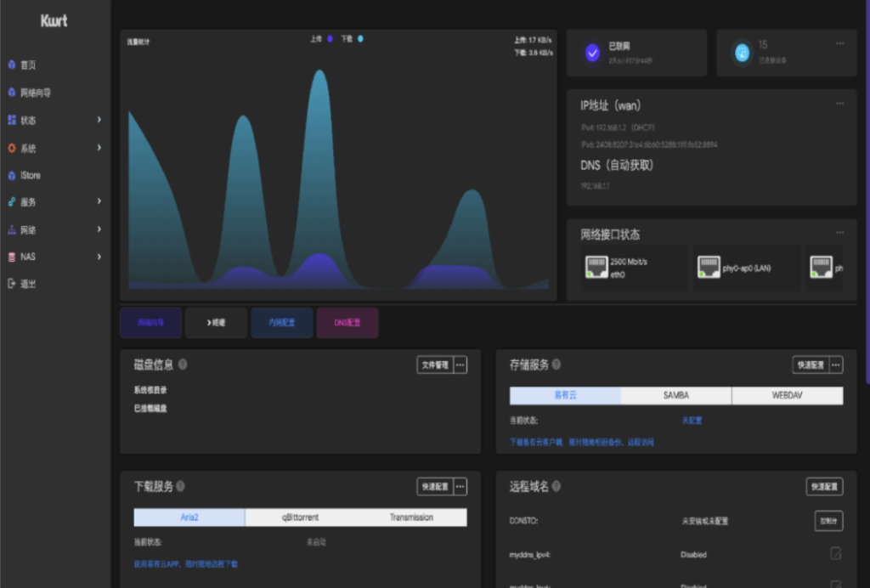
Task: Click the connected devices icon
Action: [x=742, y=53]
